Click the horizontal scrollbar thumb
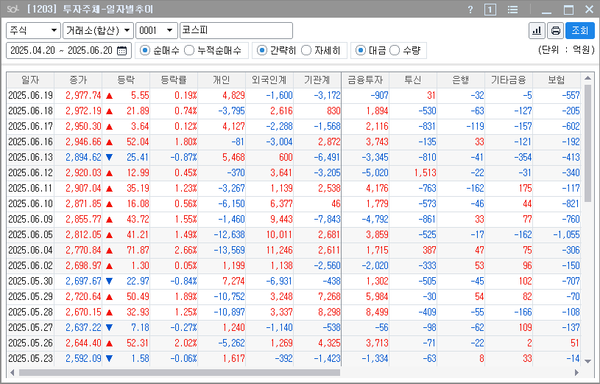 pos(179,373)
